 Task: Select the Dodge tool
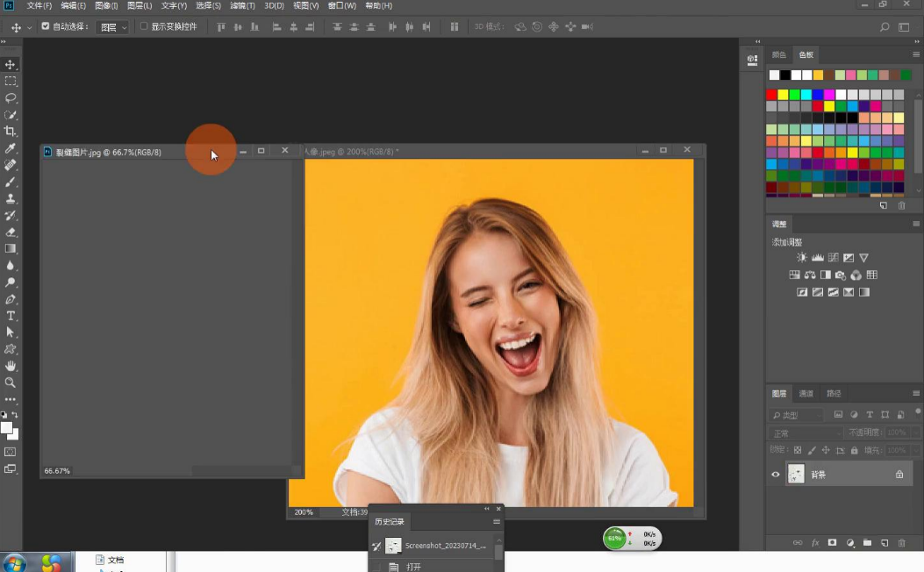(x=11, y=282)
